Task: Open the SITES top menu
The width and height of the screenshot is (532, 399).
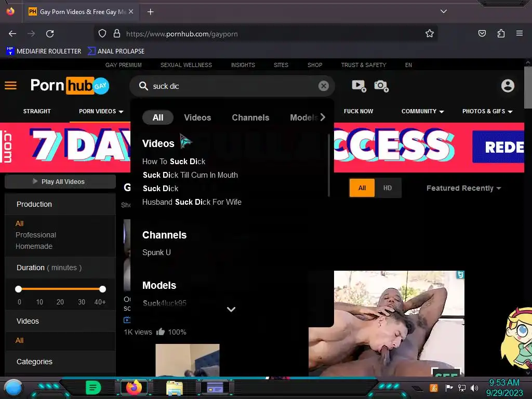Action: pyautogui.click(x=281, y=65)
